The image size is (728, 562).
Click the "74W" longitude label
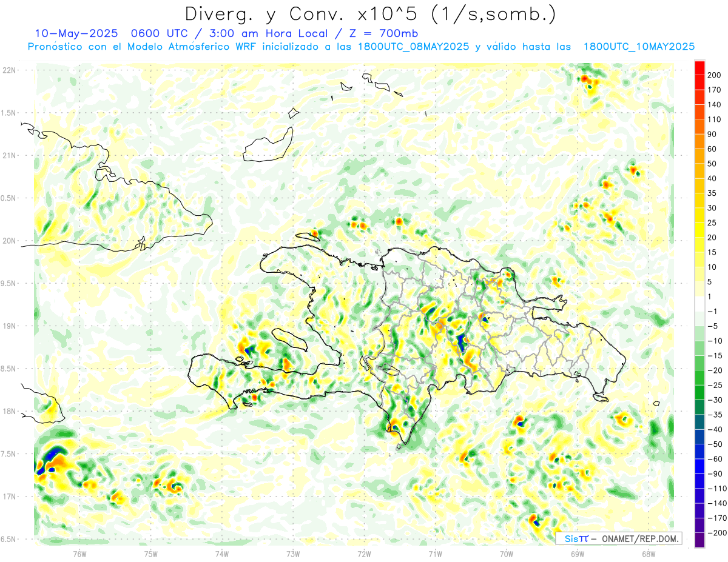coord(222,554)
